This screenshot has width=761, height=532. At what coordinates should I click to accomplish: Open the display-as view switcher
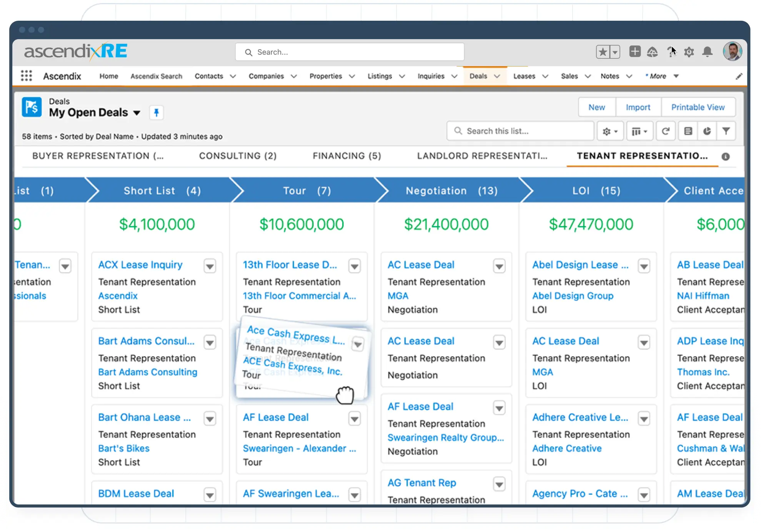click(x=639, y=131)
